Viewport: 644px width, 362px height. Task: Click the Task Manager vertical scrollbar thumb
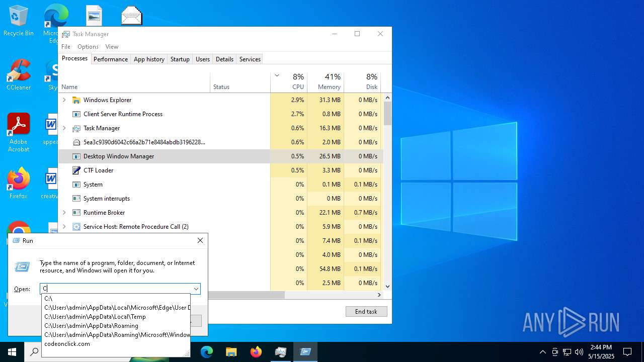tap(387, 113)
